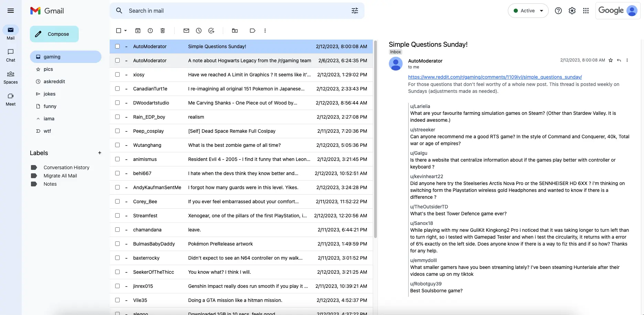Open the select-all dropdown arrow

pos(124,31)
